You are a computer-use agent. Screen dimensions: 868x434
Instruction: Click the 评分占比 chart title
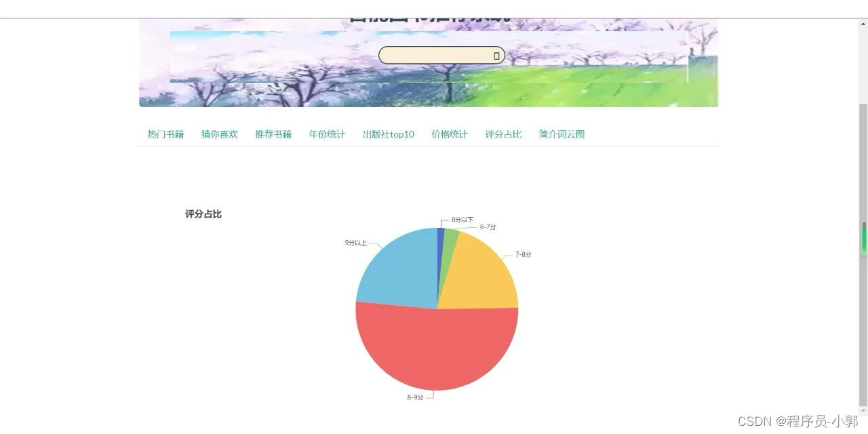point(203,214)
